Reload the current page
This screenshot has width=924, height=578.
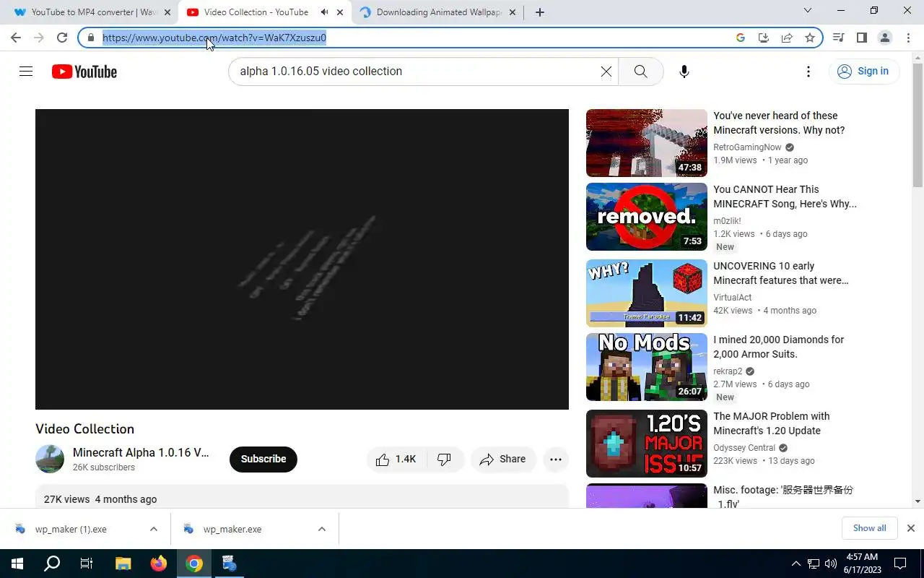[x=62, y=38]
